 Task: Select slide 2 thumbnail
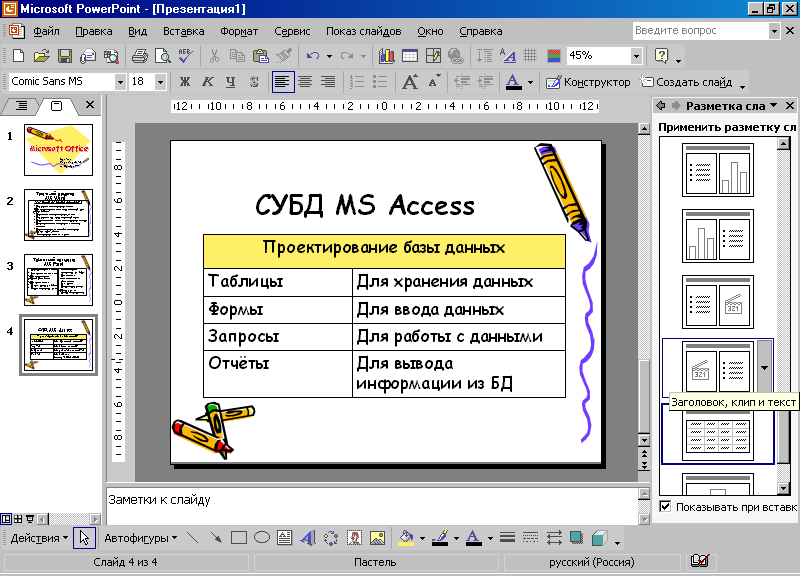pos(59,215)
